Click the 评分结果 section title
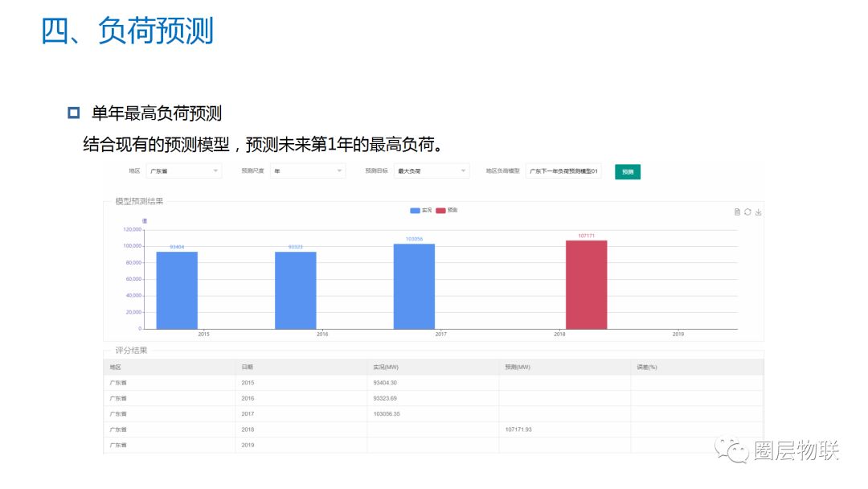Screen dimensions: 868x489 (x=131, y=350)
